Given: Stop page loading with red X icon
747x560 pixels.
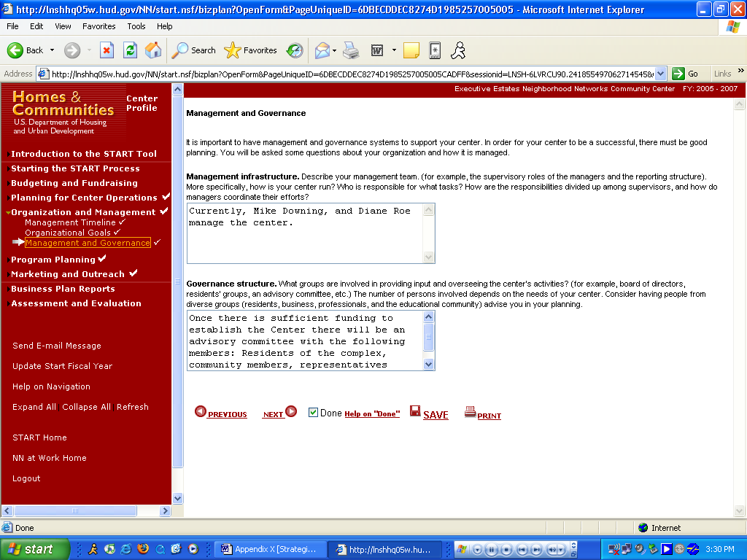Looking at the screenshot, I should coord(107,50).
